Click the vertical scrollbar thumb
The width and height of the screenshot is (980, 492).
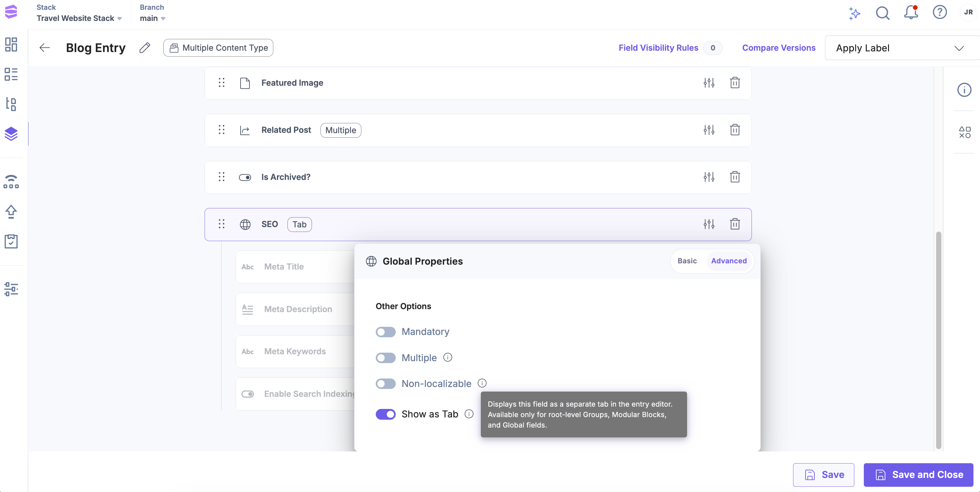click(938, 340)
